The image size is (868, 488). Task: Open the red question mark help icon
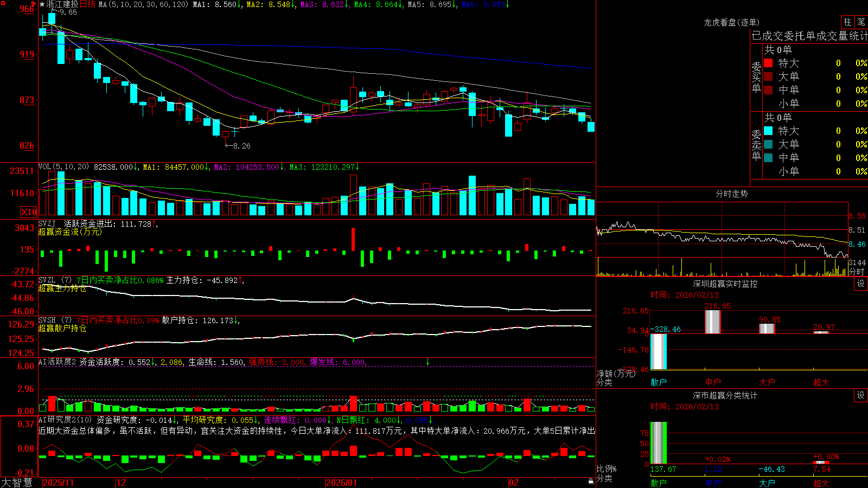tap(33, 3)
